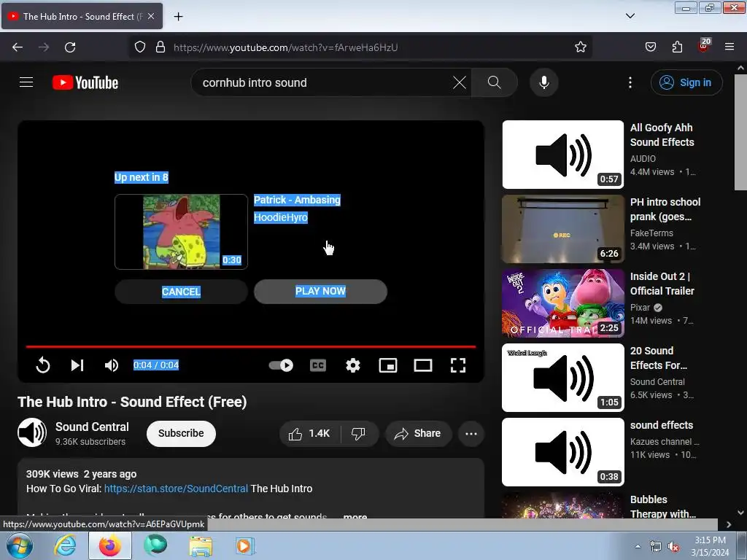Dislike the video with thumbs down
This screenshot has height=560, width=747.
coord(358,433)
